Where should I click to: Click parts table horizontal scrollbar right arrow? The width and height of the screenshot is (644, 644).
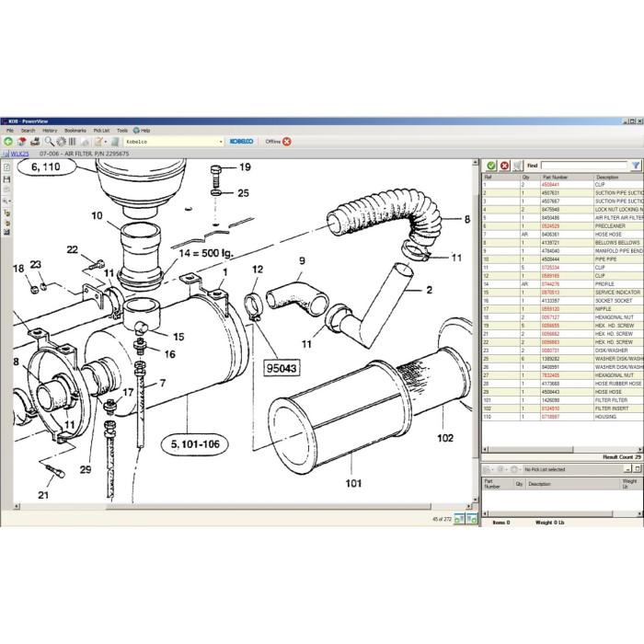[640, 449]
